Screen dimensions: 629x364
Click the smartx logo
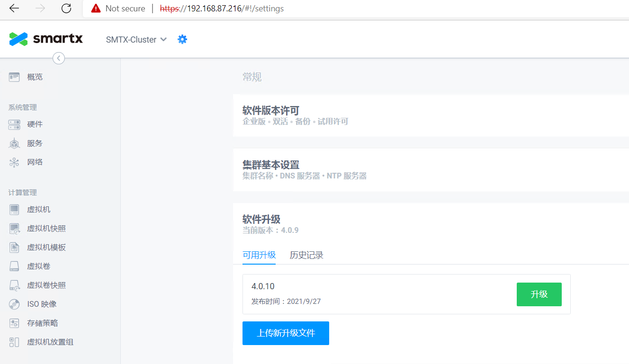(x=45, y=39)
